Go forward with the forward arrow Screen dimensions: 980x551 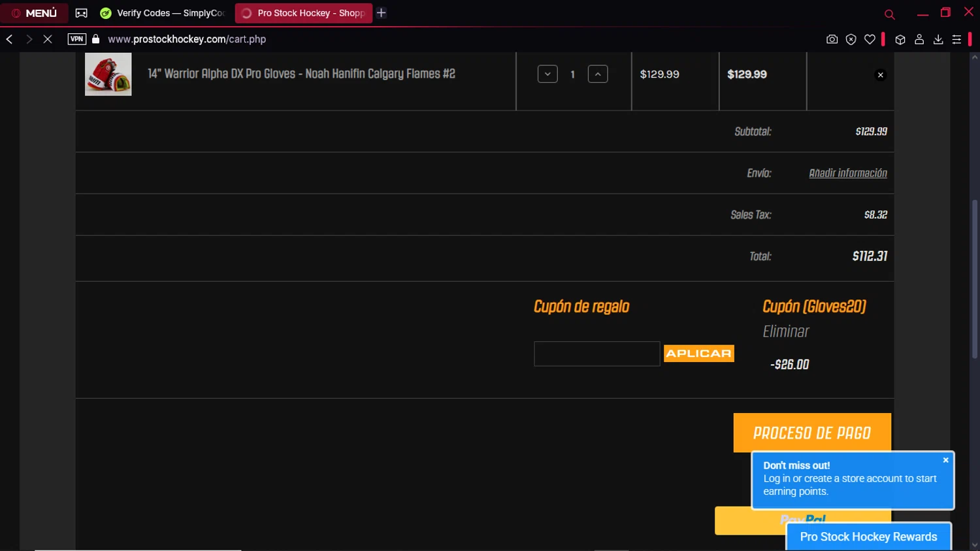point(29,39)
